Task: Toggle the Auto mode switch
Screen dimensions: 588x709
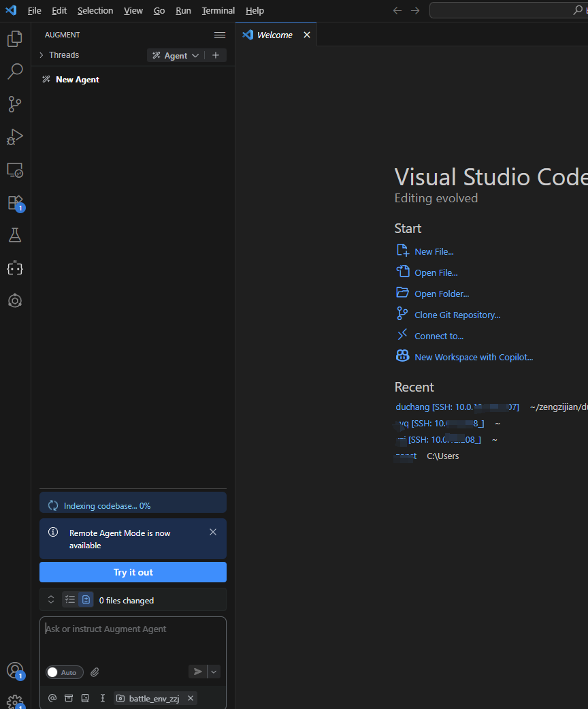Action: tap(64, 672)
